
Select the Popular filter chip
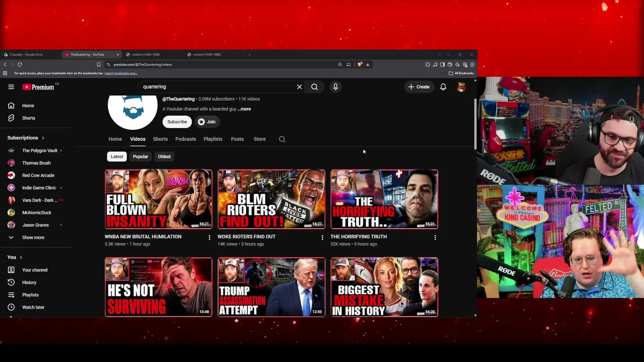click(140, 156)
